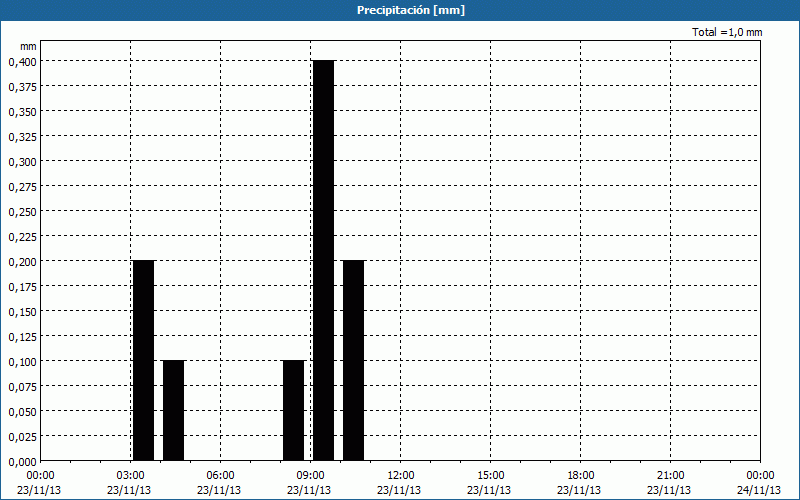
Task: Click the 0,250 y-axis label
Action: click(22, 212)
